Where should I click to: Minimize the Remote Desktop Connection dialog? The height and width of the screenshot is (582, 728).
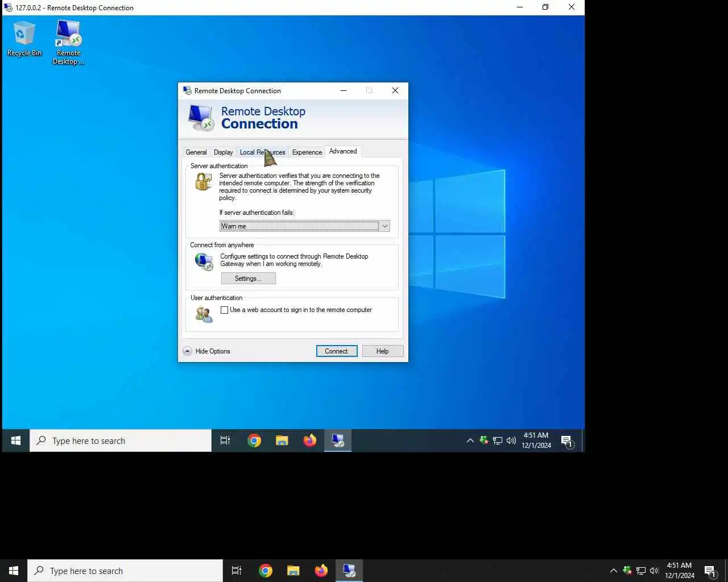(x=344, y=90)
